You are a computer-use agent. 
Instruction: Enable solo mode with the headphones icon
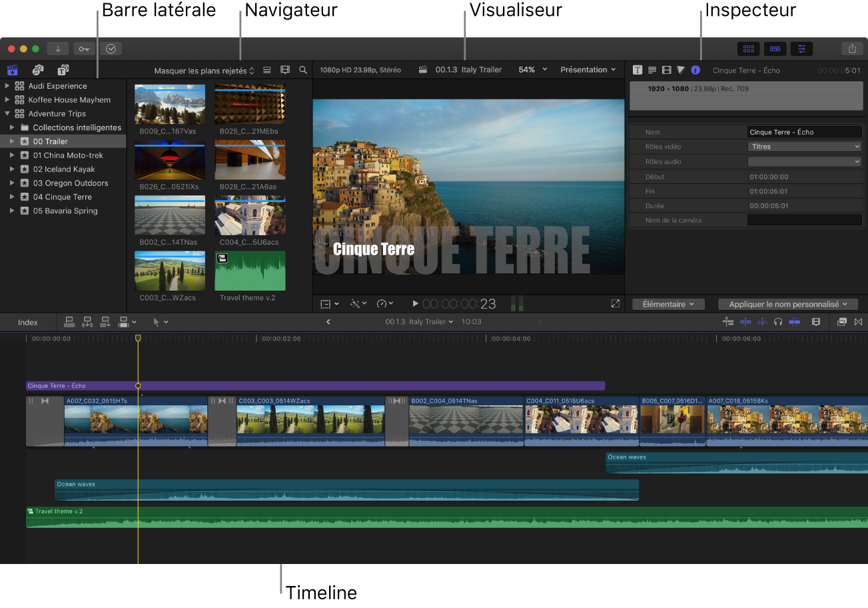(777, 322)
